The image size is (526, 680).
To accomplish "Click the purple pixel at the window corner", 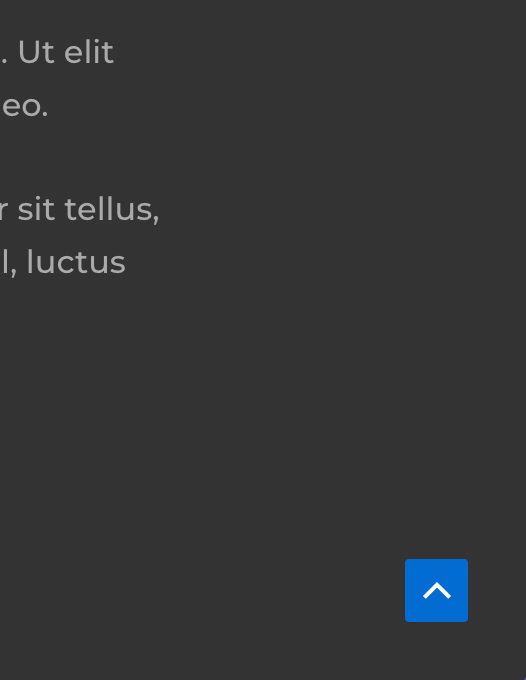I will click(525, 679).
